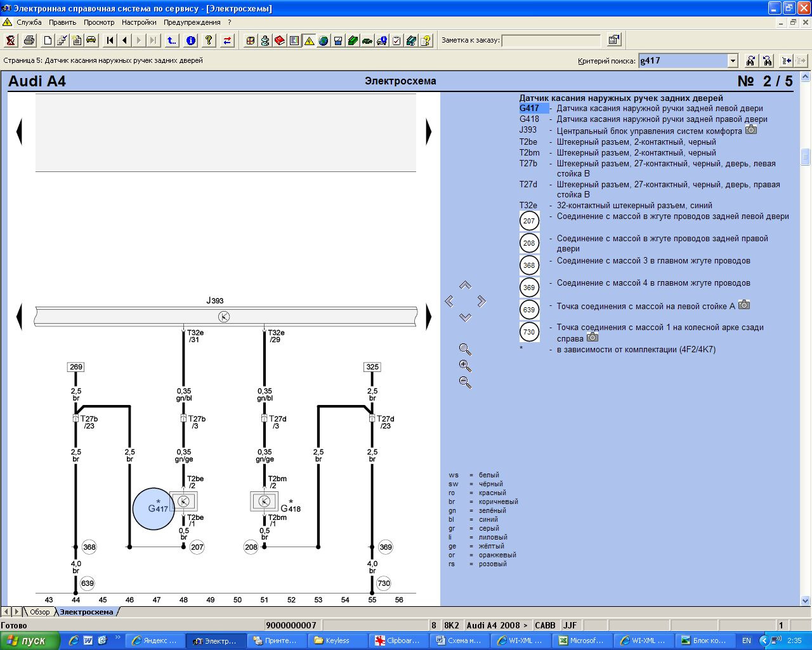This screenshot has height=650, width=812.
Task: Click the blank new document icon
Action: 48,41
